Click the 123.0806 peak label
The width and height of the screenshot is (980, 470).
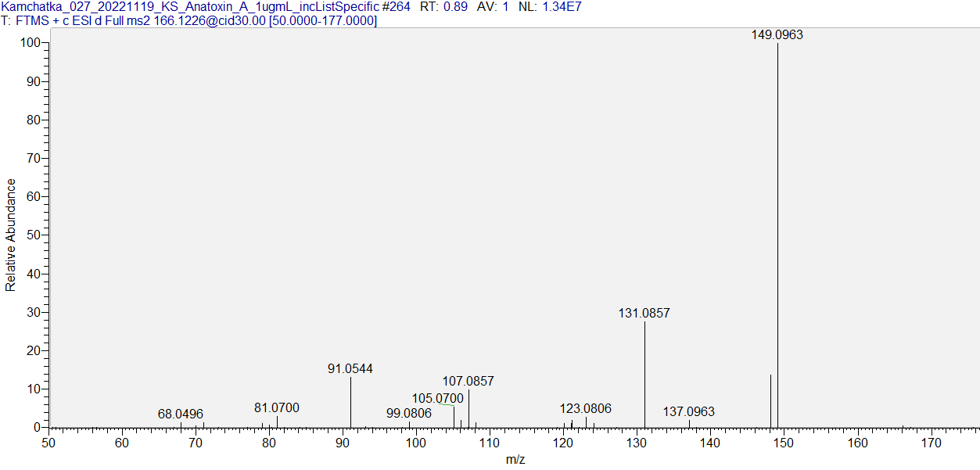click(585, 409)
